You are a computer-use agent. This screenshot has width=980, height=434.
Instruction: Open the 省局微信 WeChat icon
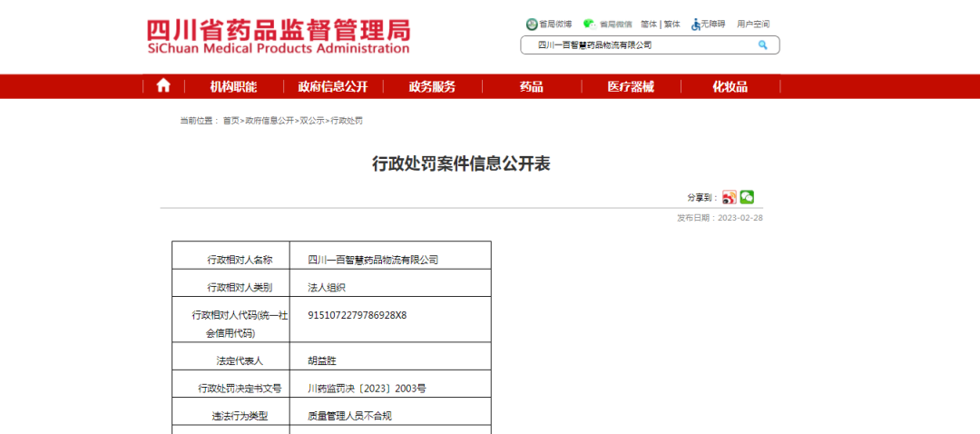pyautogui.click(x=589, y=25)
